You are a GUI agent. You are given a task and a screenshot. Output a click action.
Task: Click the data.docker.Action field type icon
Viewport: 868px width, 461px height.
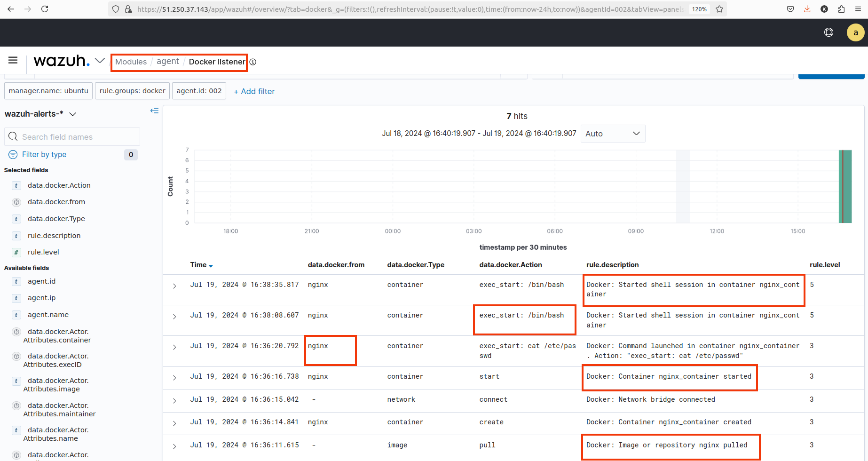[16, 186]
